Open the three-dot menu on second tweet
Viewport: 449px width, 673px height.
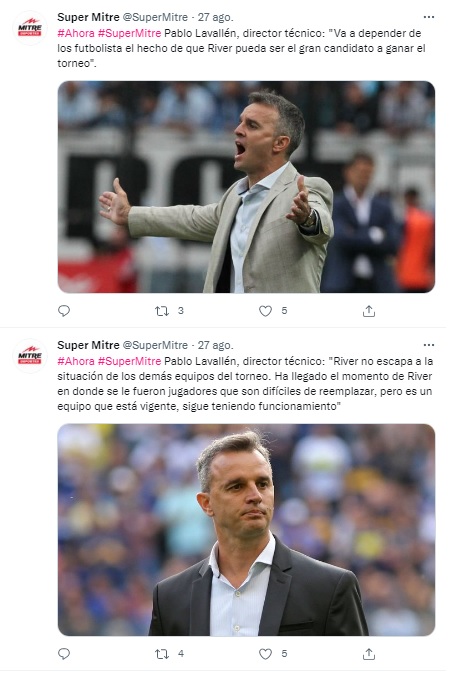pyautogui.click(x=428, y=345)
